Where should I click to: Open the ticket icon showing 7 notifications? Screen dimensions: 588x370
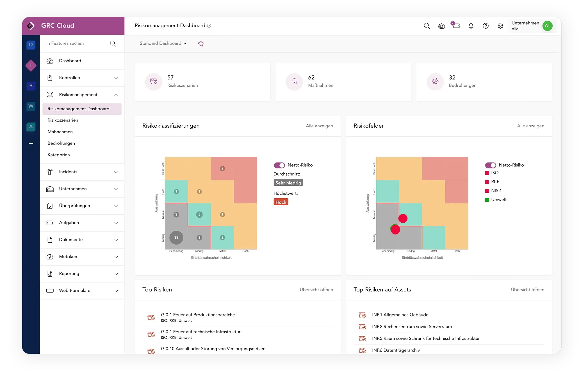pos(457,26)
